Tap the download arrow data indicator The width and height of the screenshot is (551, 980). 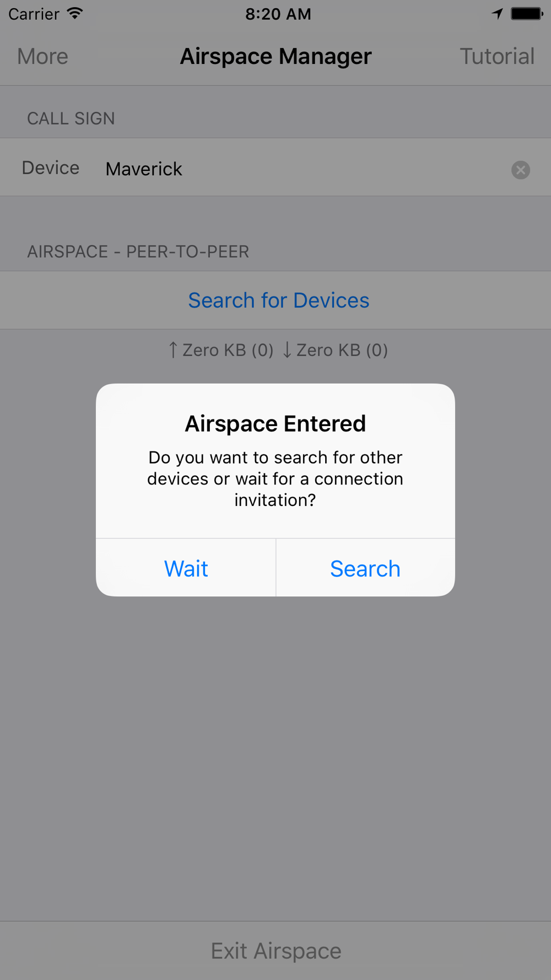[287, 350]
